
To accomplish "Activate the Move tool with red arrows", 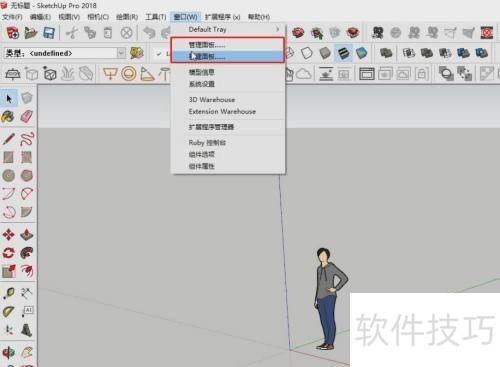I will (9, 234).
